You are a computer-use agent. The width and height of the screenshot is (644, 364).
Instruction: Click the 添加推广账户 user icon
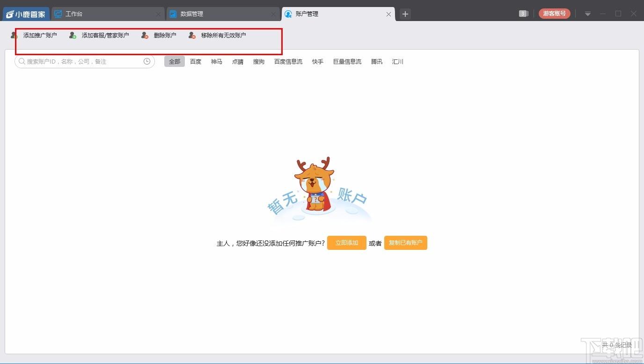tap(15, 35)
